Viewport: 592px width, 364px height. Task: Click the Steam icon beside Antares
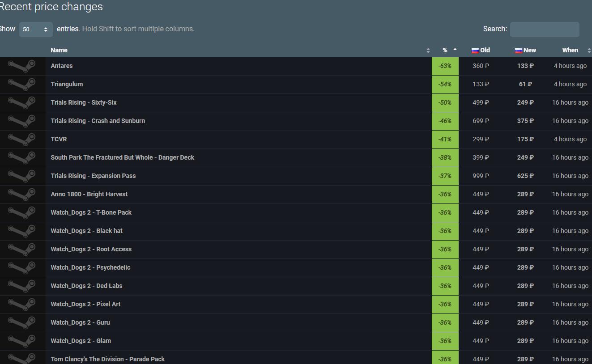point(22,66)
